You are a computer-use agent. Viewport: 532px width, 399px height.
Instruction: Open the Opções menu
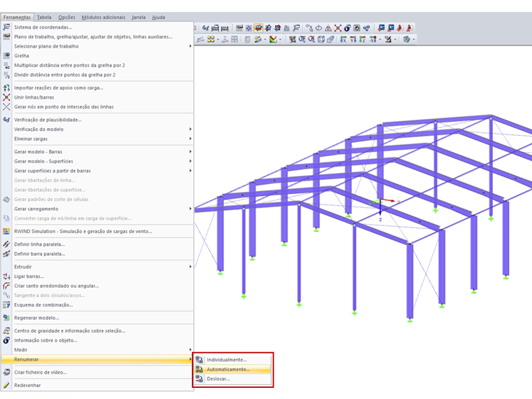point(66,17)
